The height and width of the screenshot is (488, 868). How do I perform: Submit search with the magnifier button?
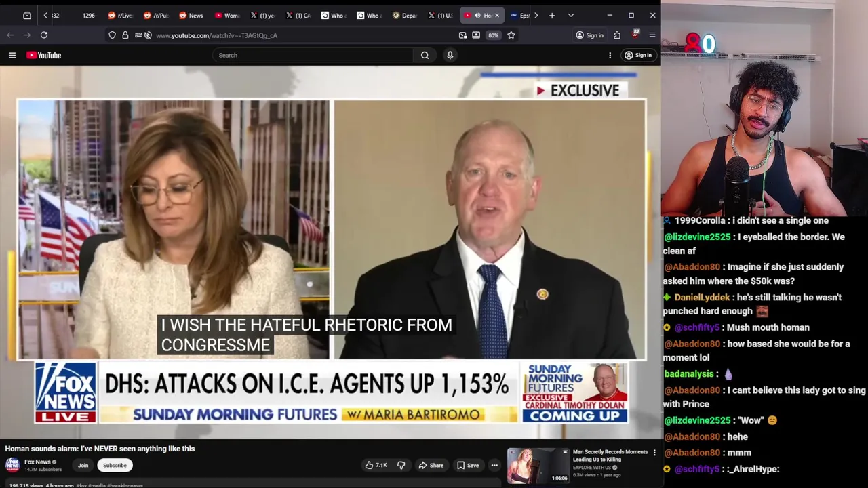(x=425, y=55)
